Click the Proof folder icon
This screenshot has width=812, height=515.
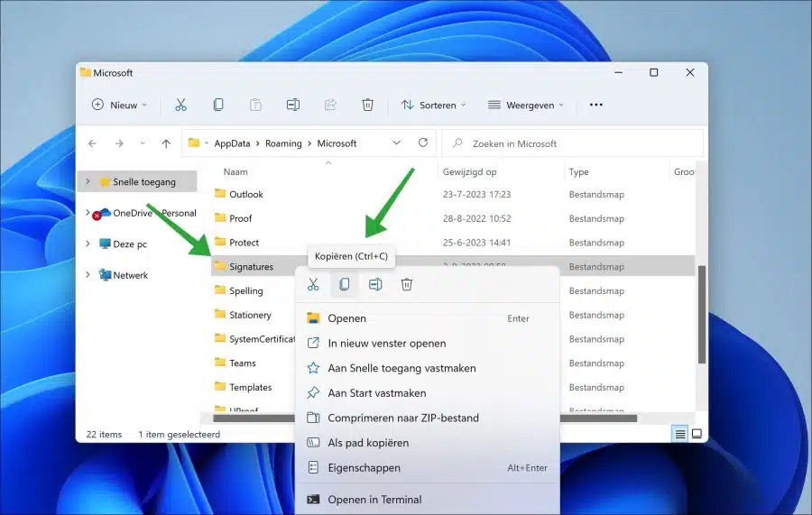[x=220, y=218]
